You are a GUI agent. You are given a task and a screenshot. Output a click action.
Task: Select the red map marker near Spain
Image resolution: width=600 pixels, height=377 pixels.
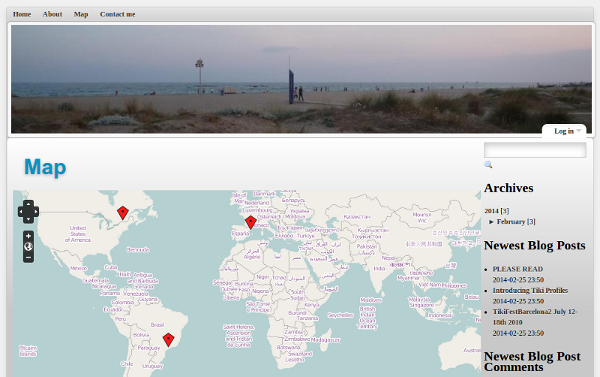pyautogui.click(x=251, y=222)
